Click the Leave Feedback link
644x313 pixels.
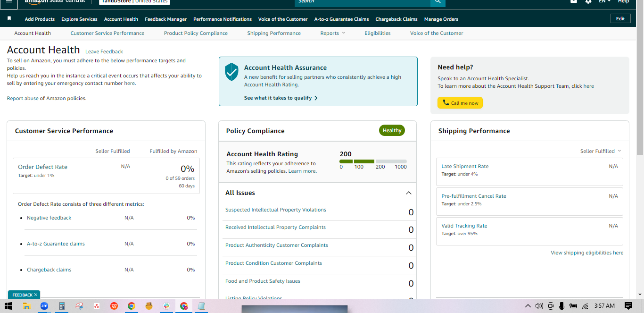104,51
